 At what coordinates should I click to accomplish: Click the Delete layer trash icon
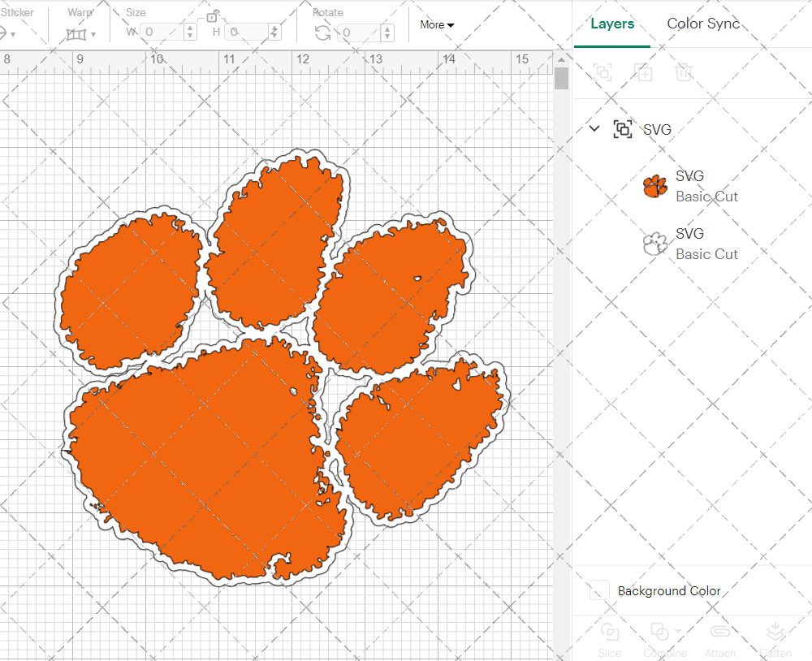(x=684, y=72)
